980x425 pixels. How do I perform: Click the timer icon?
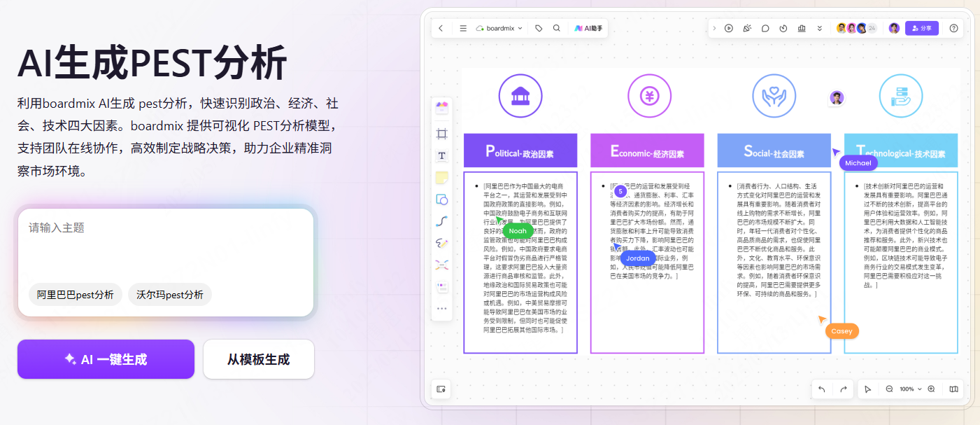783,28
